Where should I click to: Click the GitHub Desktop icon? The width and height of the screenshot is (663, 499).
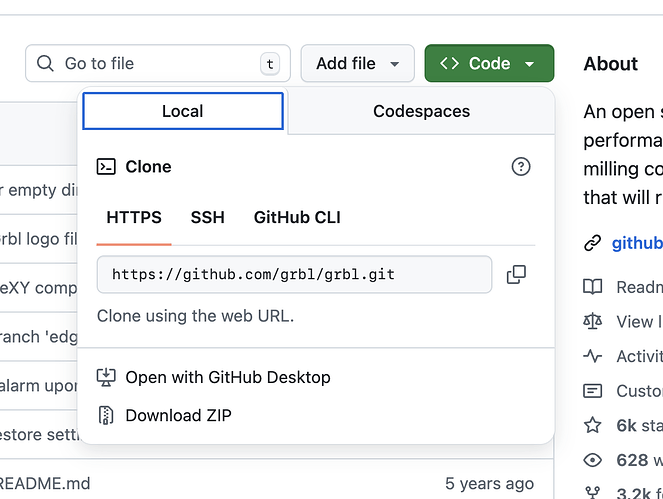click(106, 378)
